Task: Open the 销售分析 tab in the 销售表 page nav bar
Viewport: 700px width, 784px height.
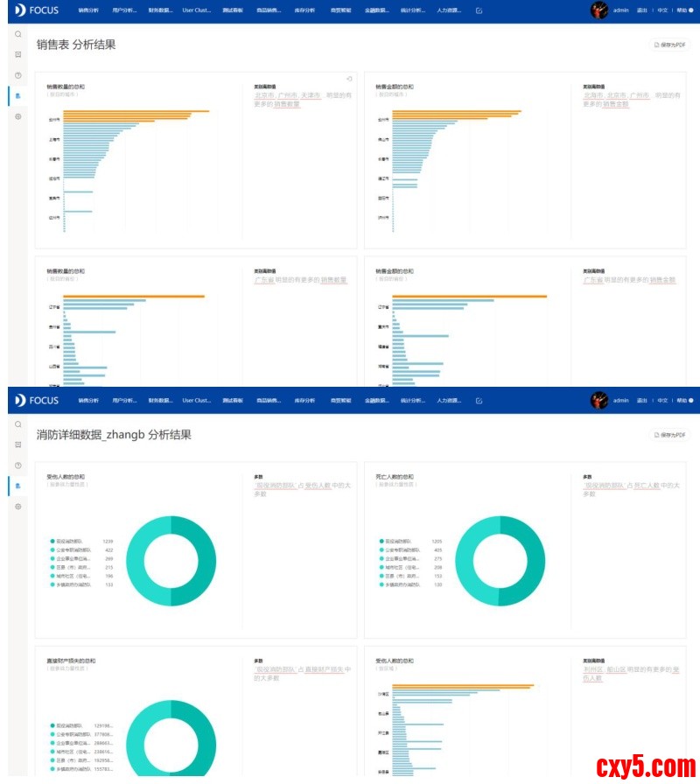Action: pos(88,10)
